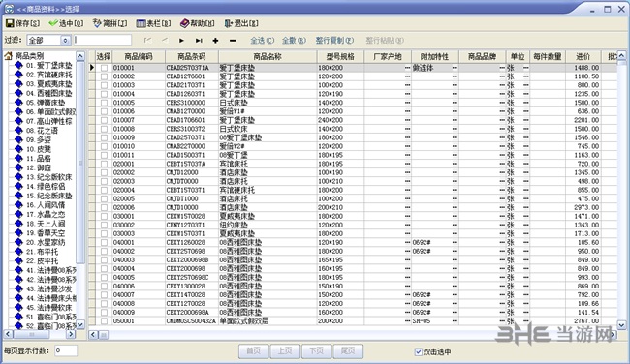630x364 pixels.
Task: Remove a record with the minus icon
Action: click(233, 40)
